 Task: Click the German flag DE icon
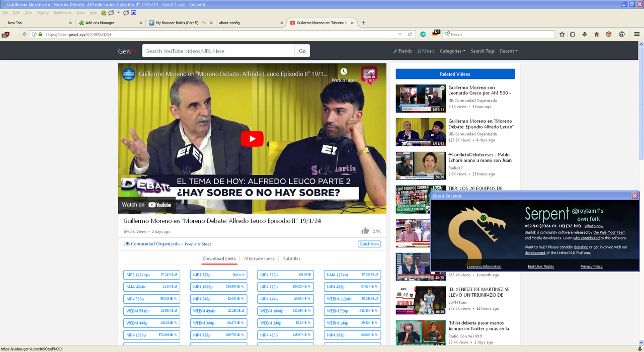coord(436,33)
